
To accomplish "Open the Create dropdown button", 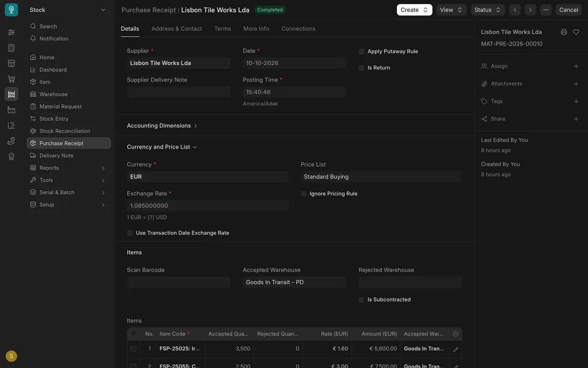I will 414,10.
